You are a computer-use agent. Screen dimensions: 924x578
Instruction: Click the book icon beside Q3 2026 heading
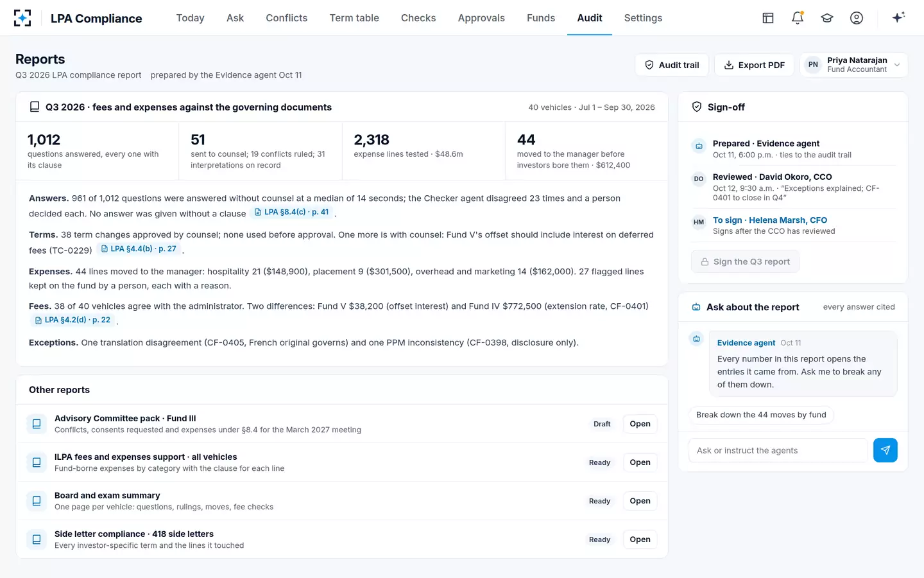click(x=35, y=107)
